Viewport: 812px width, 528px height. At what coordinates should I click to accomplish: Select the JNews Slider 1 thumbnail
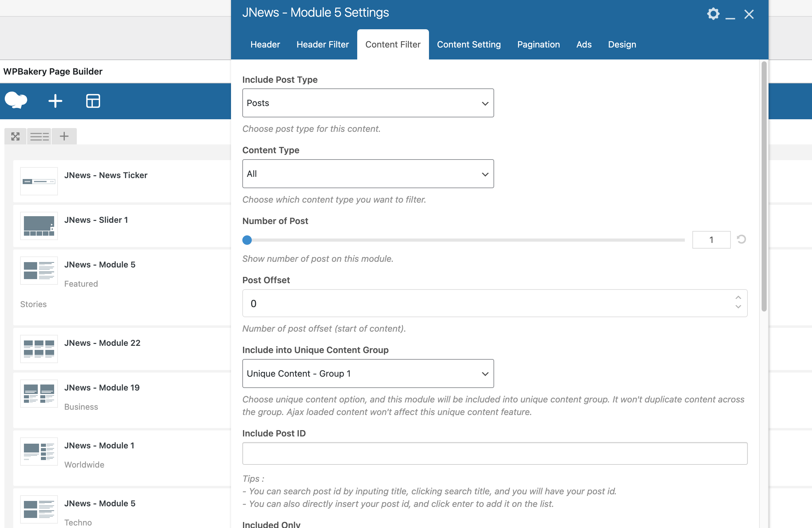pos(39,226)
